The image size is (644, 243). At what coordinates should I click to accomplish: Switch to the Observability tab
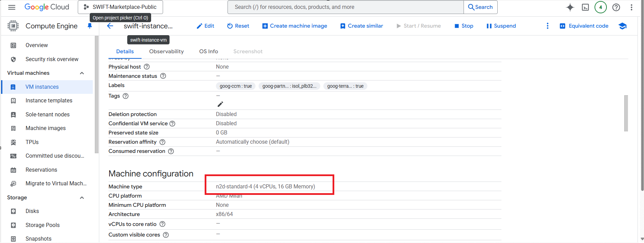(x=166, y=52)
